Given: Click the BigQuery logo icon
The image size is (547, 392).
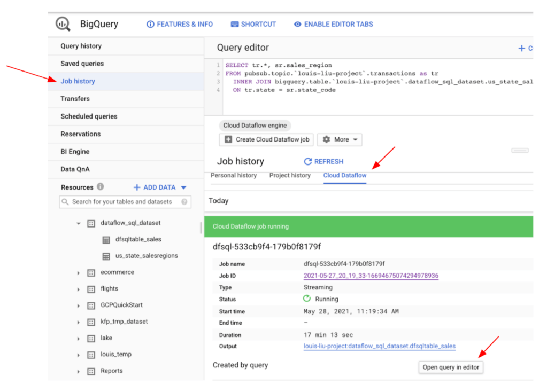Looking at the screenshot, I should point(63,24).
